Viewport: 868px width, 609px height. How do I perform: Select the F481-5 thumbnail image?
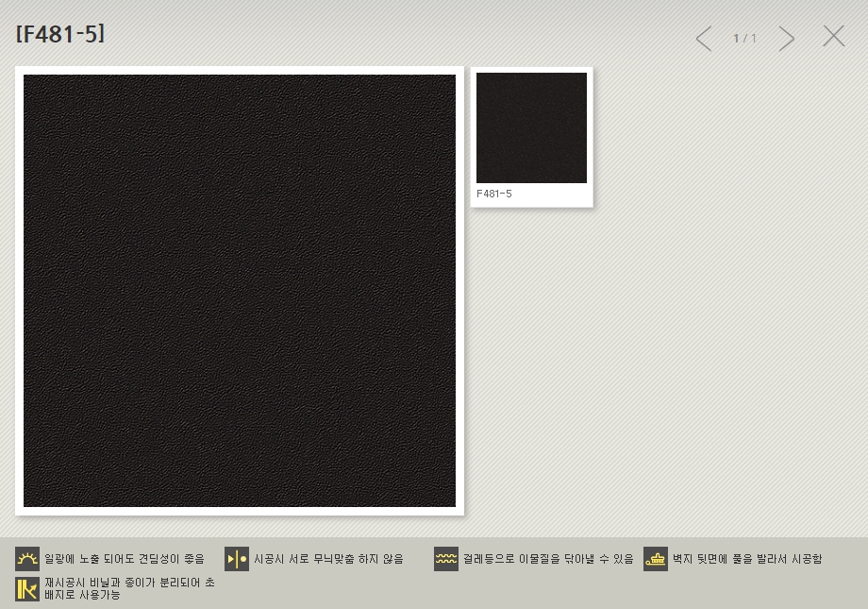coord(531,127)
